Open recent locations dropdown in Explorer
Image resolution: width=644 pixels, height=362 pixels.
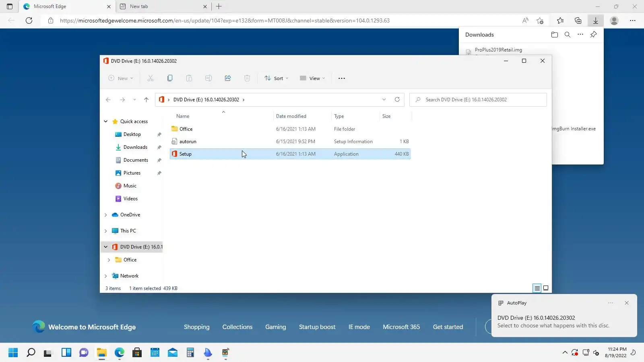click(134, 100)
